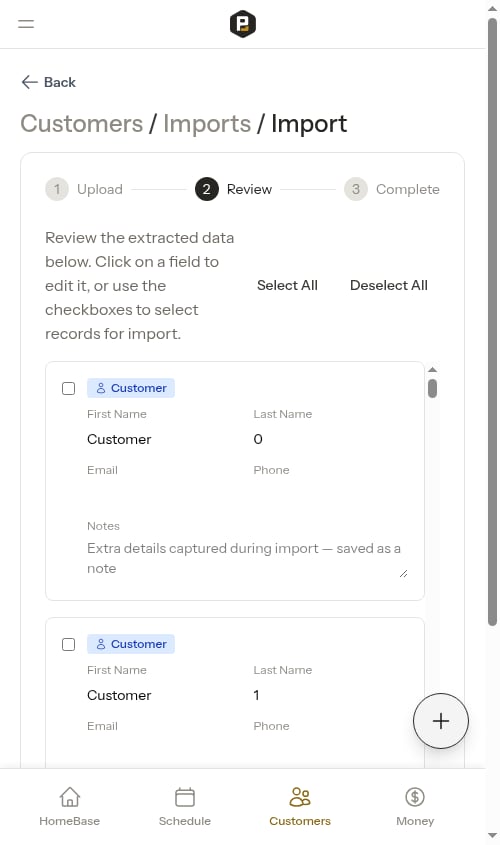Click the hexagon P logo

point(242,24)
